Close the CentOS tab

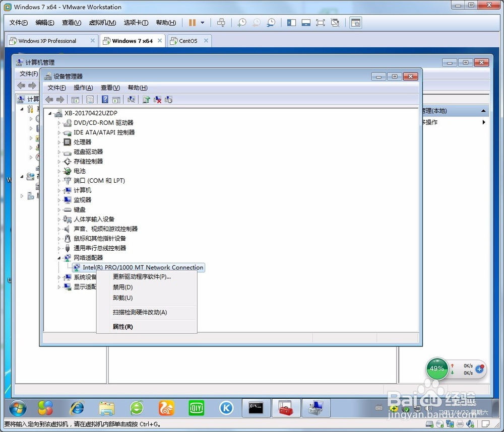(206, 40)
